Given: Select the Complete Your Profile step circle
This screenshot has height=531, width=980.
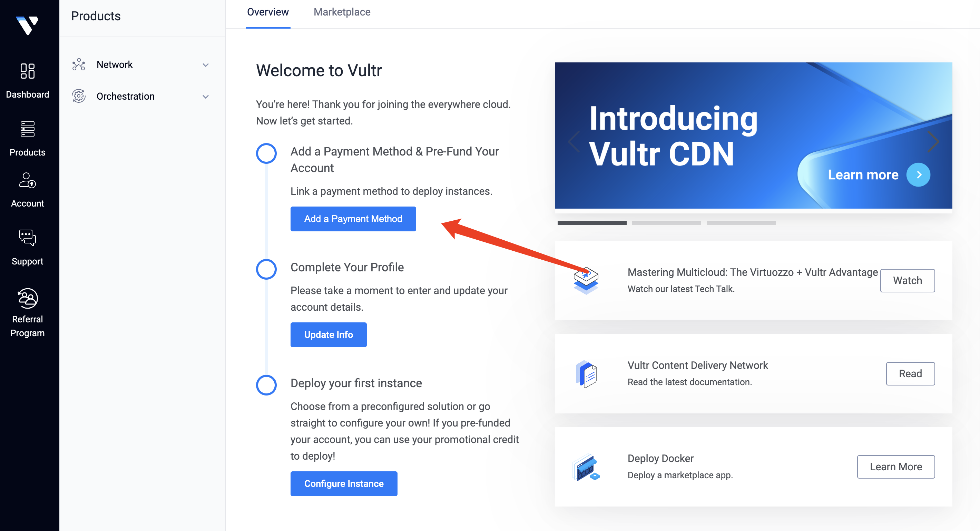Looking at the screenshot, I should click(266, 269).
